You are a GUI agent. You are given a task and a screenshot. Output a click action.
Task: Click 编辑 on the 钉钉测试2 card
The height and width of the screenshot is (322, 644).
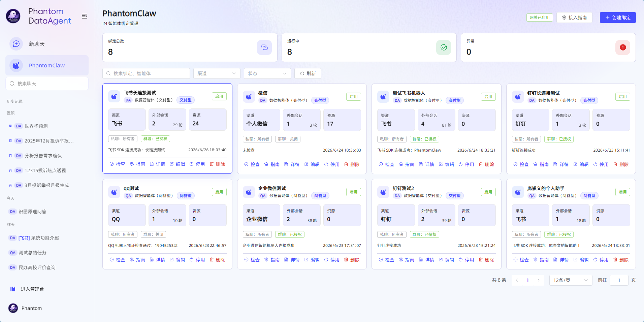pos(446,260)
